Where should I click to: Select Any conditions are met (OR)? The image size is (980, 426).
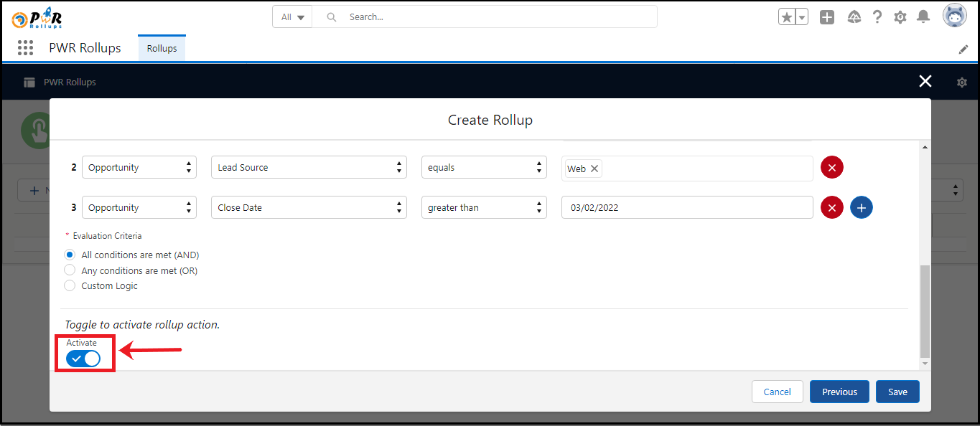point(70,270)
